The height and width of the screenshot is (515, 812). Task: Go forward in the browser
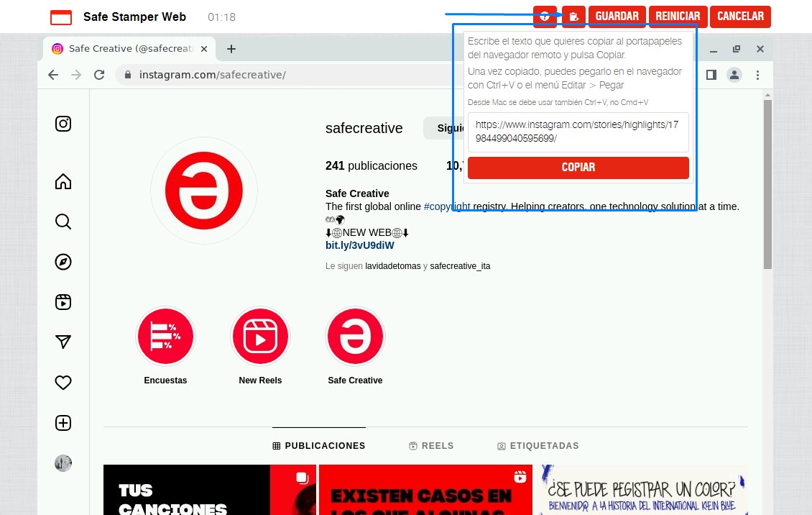76,75
